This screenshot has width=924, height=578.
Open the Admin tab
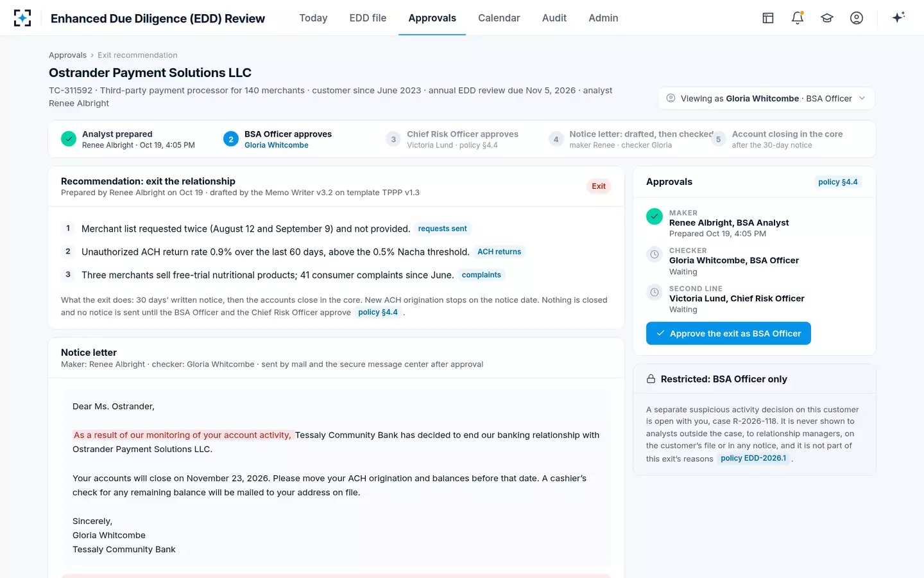click(603, 18)
